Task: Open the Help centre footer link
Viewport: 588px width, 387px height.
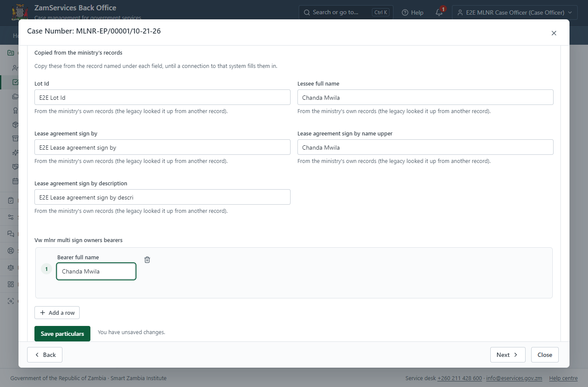Action: (x=563, y=378)
